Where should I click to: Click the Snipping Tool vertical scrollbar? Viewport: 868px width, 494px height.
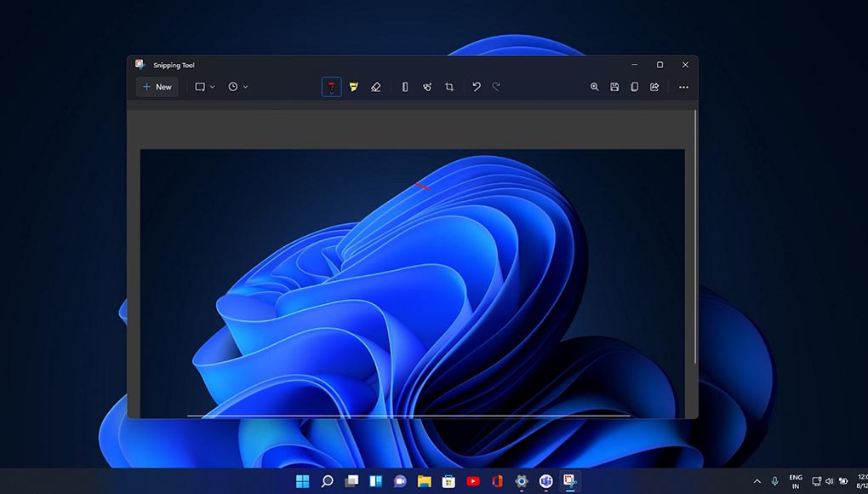click(x=695, y=237)
